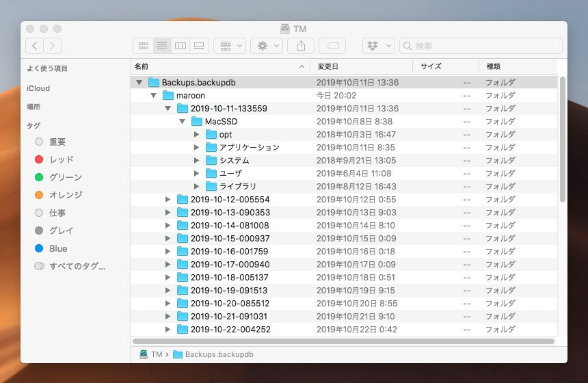588x383 pixels.
Task: Click the Share toolbar icon
Action: tap(300, 46)
